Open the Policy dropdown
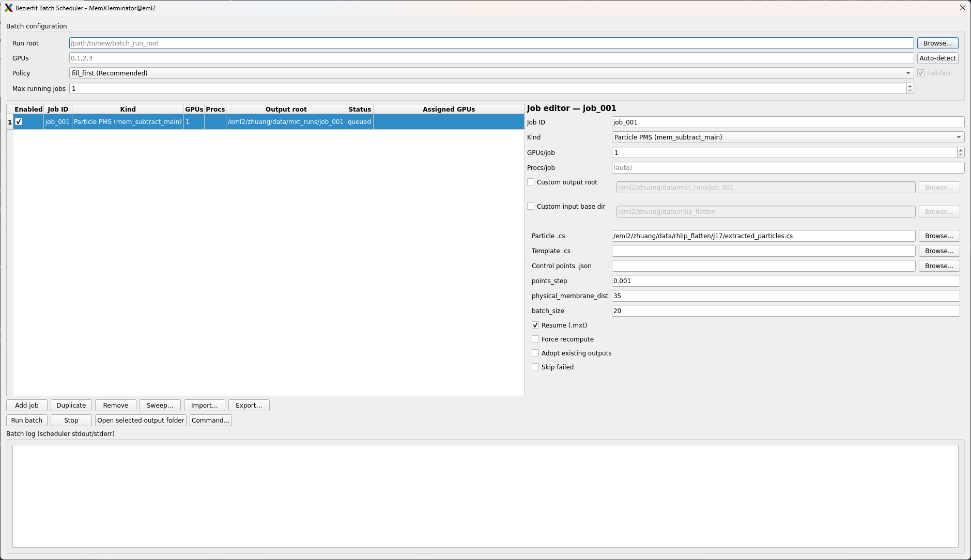The width and height of the screenshot is (971, 560). 908,73
